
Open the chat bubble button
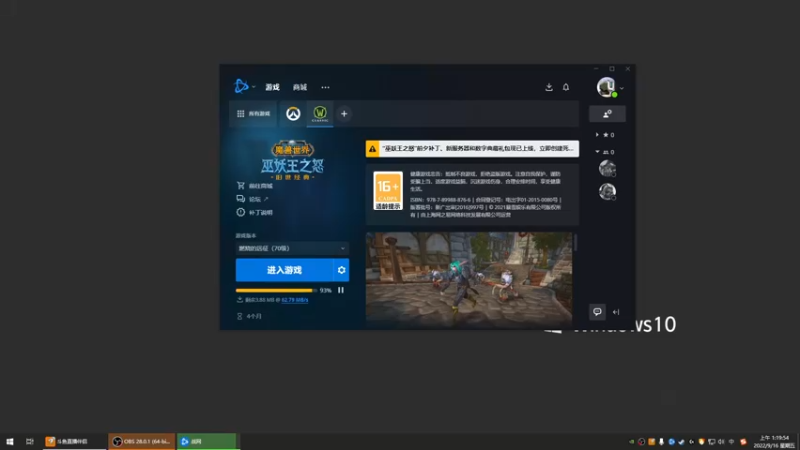597,312
